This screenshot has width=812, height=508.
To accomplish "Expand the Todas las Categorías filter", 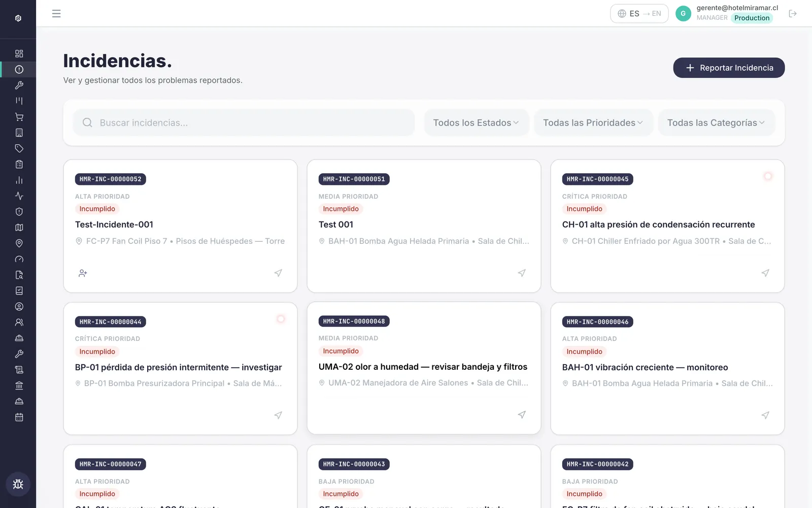I will click(716, 123).
